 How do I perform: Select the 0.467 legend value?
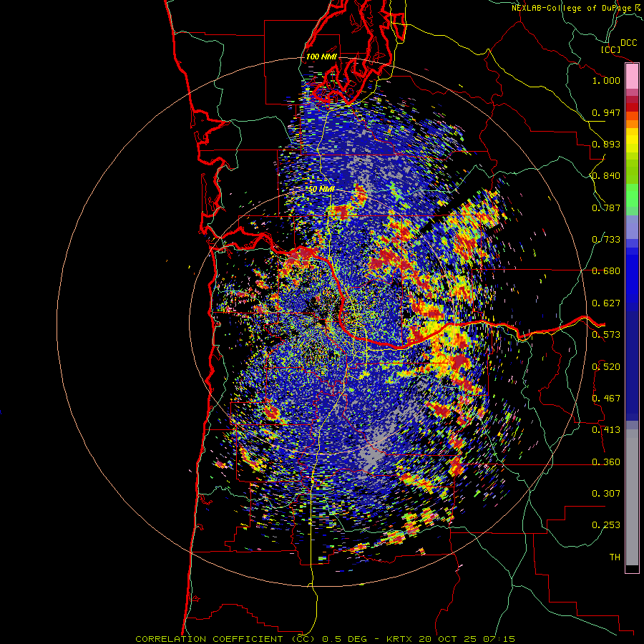pyautogui.click(x=606, y=399)
